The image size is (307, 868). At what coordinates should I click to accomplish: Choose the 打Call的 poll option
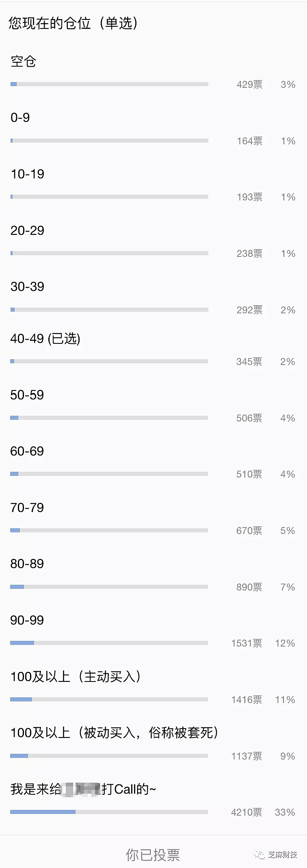[83, 789]
